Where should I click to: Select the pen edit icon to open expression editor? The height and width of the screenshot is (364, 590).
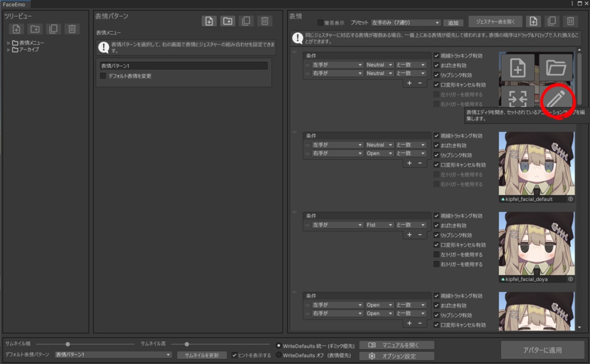click(557, 99)
